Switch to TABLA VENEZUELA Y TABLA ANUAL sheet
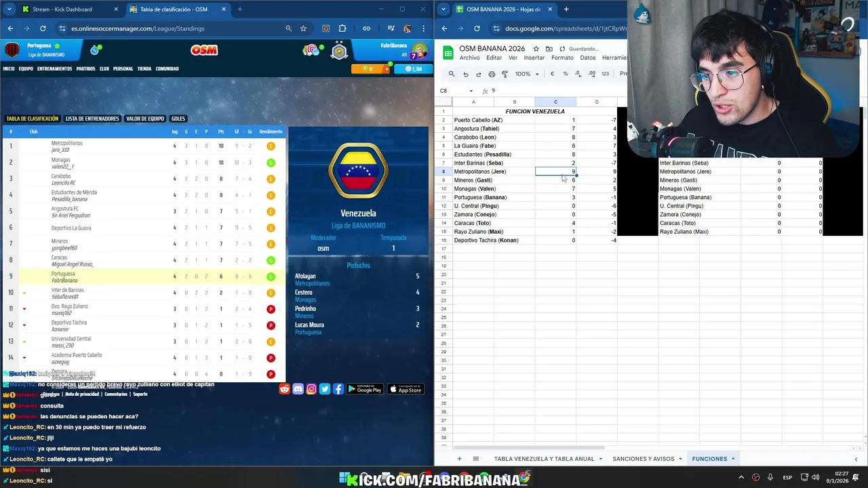Image resolution: width=868 pixels, height=488 pixels. (x=544, y=459)
